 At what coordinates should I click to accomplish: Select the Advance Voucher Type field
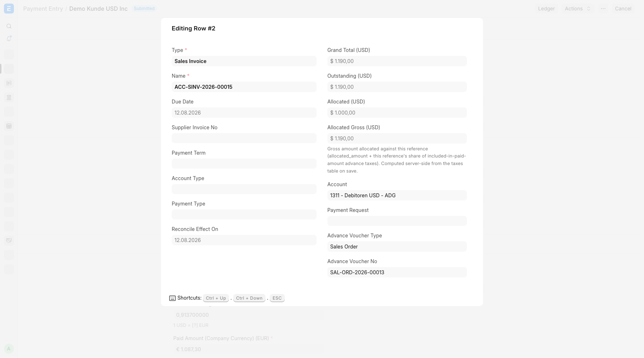click(x=397, y=247)
